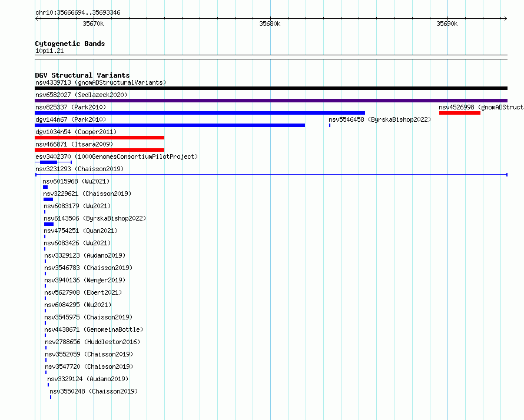Viewport: 524px width, 420px height.
Task: Open nsv3329124 Audano2019 variant label
Action: point(88,379)
